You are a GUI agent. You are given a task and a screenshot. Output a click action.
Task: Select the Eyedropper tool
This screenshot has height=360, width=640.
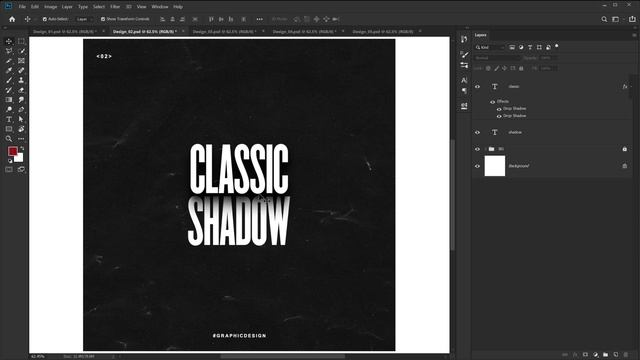(9, 71)
